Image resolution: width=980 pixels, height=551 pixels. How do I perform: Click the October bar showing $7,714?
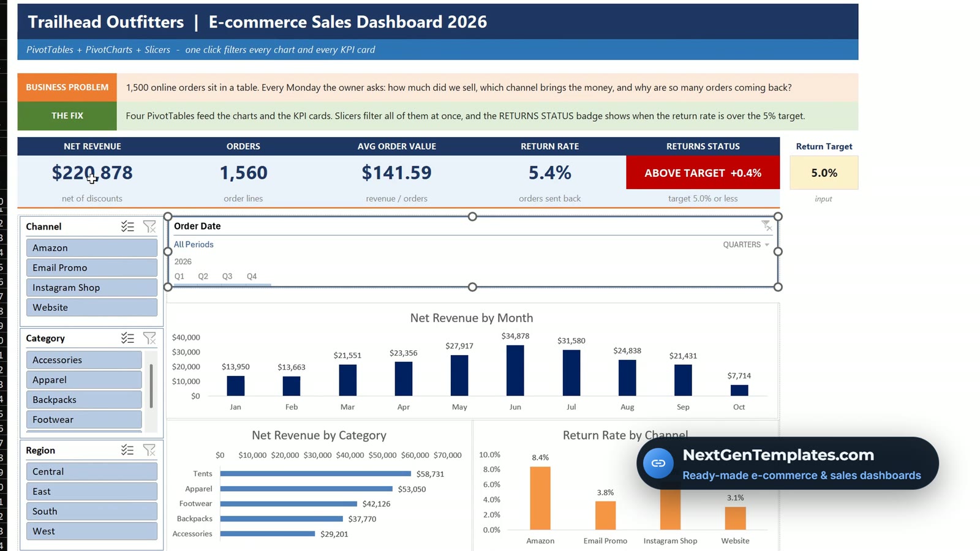(x=739, y=390)
